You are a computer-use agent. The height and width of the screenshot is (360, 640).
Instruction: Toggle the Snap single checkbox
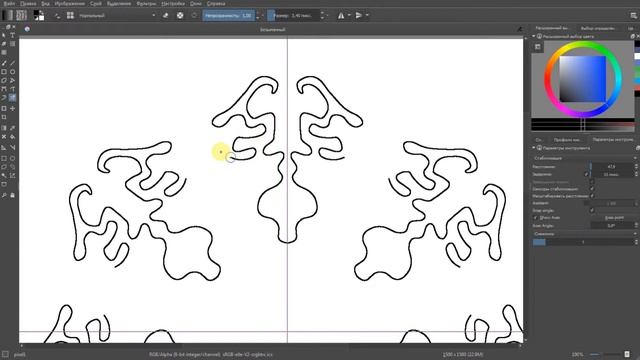point(592,211)
